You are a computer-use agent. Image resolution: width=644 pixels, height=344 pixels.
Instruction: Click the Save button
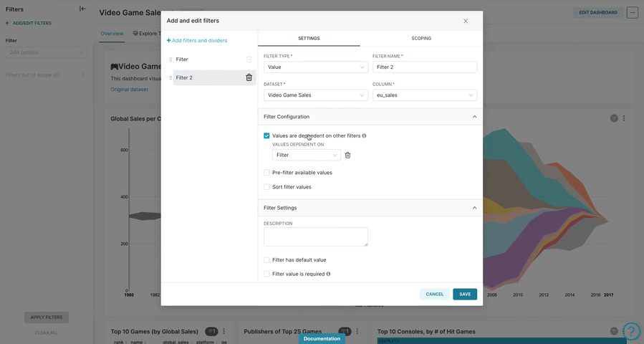[x=465, y=294]
